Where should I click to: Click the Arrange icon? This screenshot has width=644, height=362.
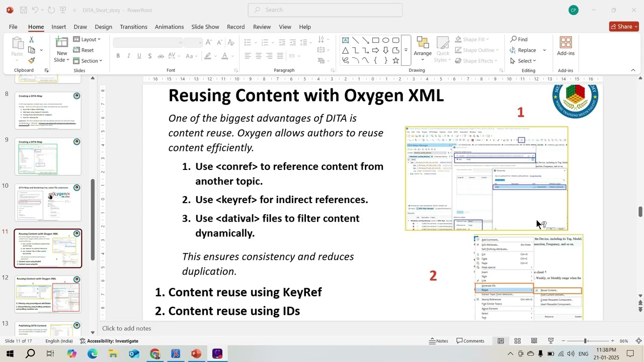[x=423, y=43]
